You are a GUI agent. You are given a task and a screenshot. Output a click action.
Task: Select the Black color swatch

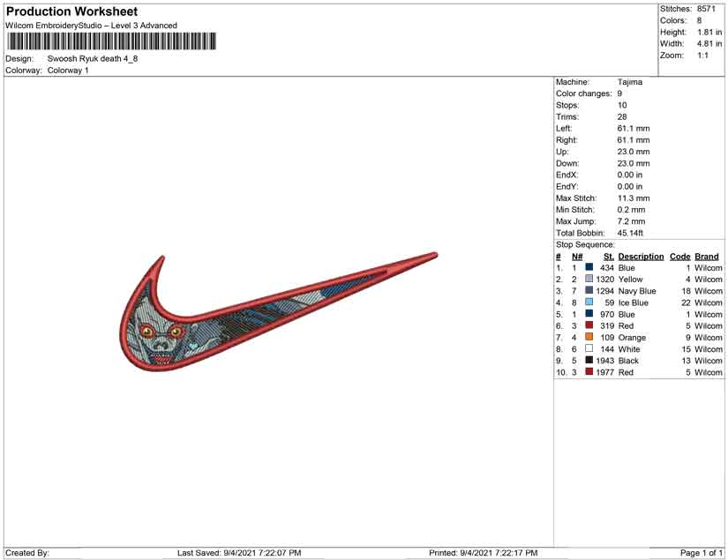pos(589,360)
